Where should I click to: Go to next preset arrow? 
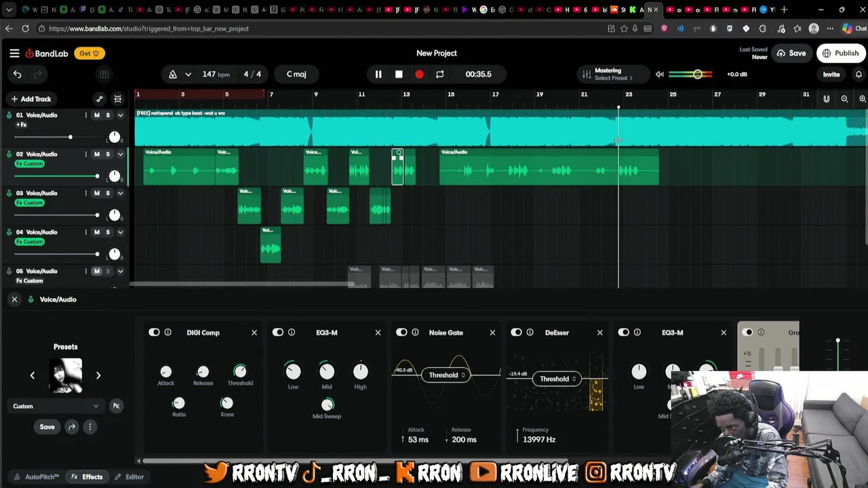[x=98, y=375]
